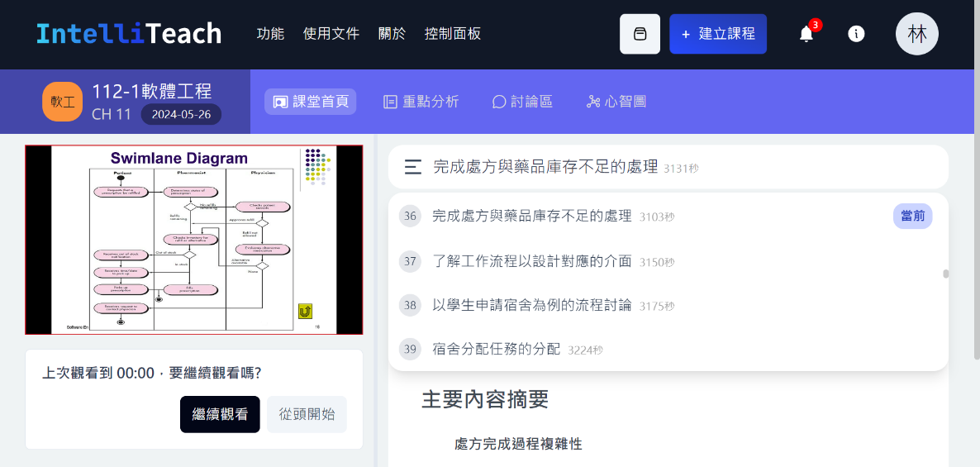Screen dimensions: 980x467
Task: Click the number 39 circle badge
Action: point(410,350)
